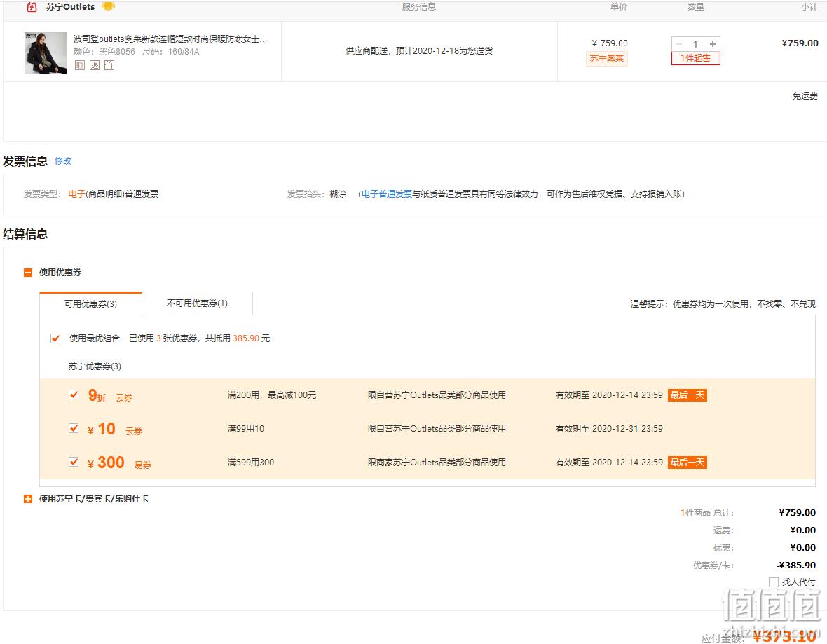
Task: Open the 波司登outlets product title link
Action: click(170, 39)
